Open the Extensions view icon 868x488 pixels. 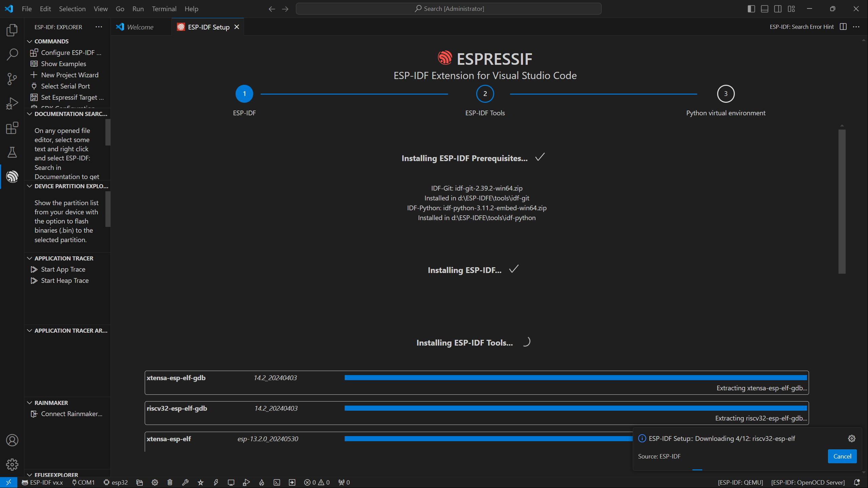click(12, 128)
